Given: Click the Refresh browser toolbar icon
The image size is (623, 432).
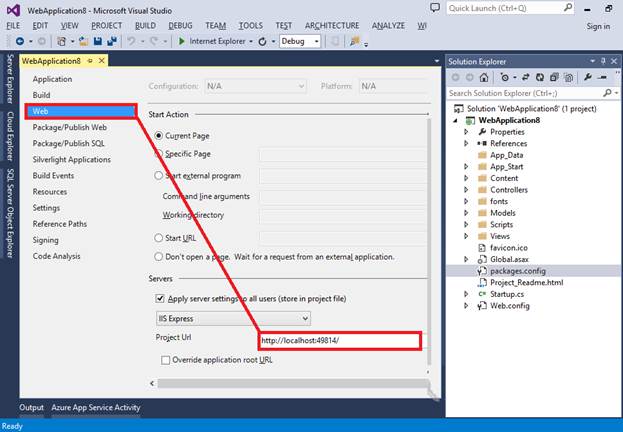Looking at the screenshot, I should tap(262, 41).
